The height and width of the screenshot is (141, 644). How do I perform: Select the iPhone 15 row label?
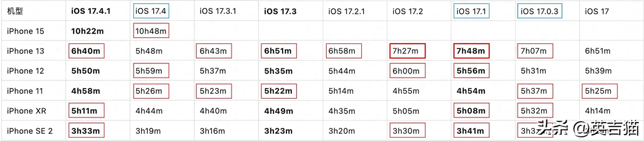[25, 31]
